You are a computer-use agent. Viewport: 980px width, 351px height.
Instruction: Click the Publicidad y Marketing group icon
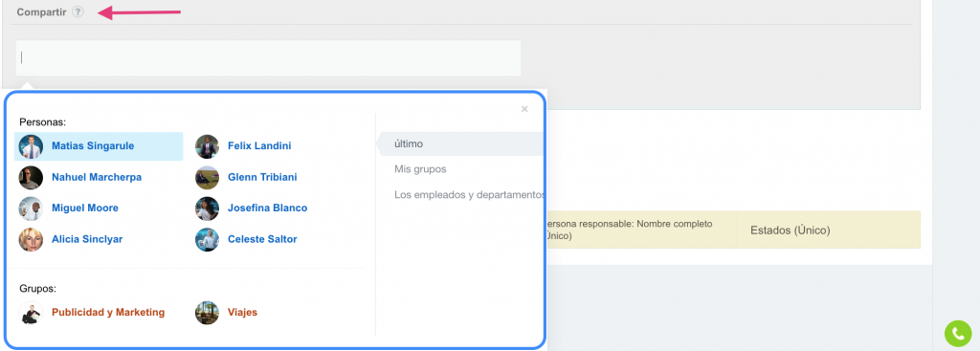(31, 313)
